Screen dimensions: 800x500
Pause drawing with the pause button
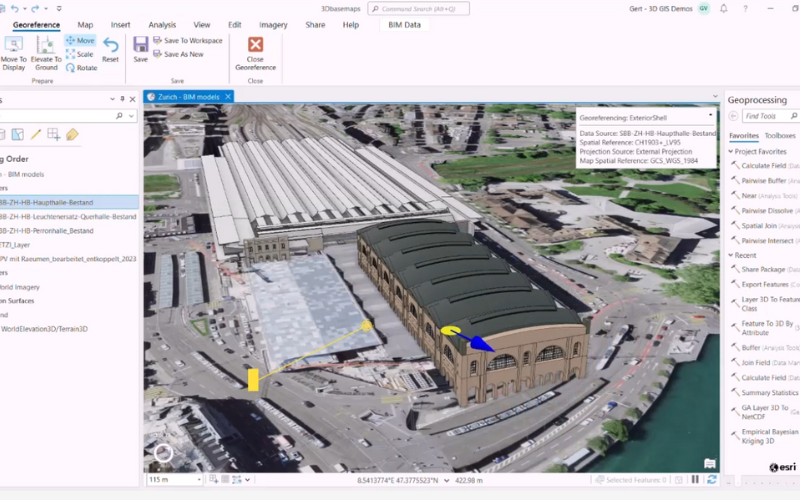pyautogui.click(x=696, y=480)
